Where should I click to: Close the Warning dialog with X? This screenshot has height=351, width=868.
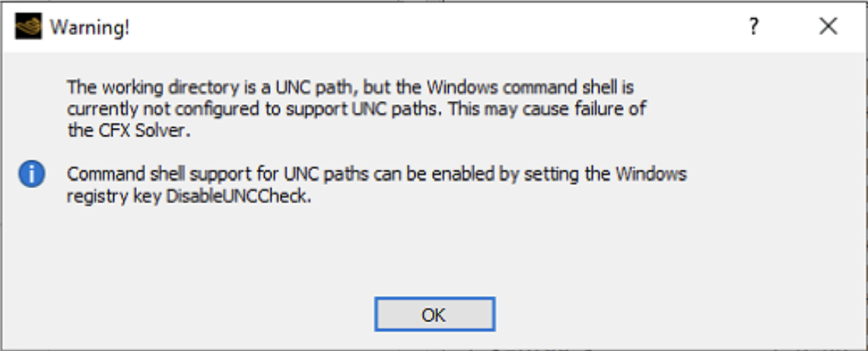(828, 27)
